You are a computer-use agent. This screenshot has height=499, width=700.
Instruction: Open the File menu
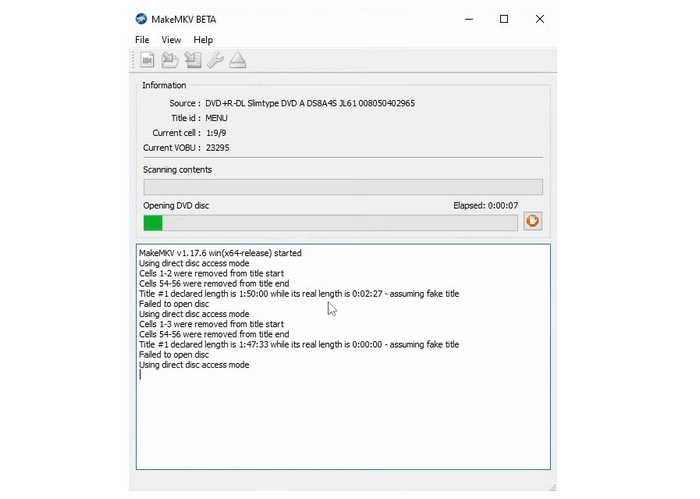coord(142,40)
